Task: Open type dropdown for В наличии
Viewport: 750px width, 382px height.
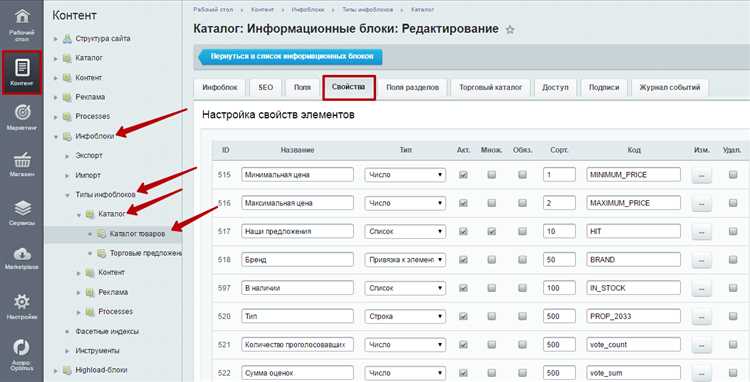Action: [405, 288]
